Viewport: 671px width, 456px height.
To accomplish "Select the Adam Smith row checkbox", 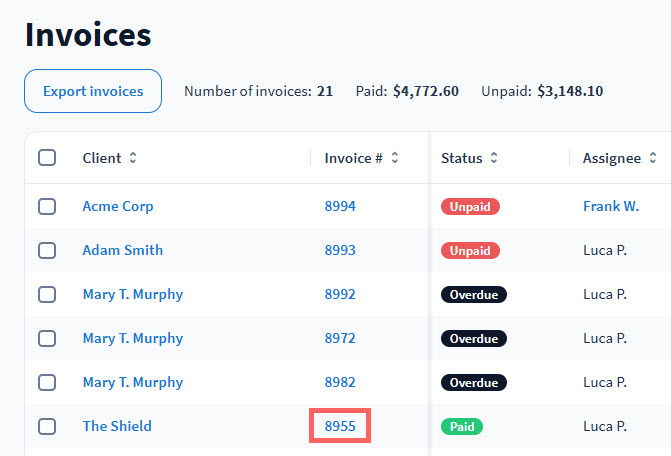I will pos(47,250).
